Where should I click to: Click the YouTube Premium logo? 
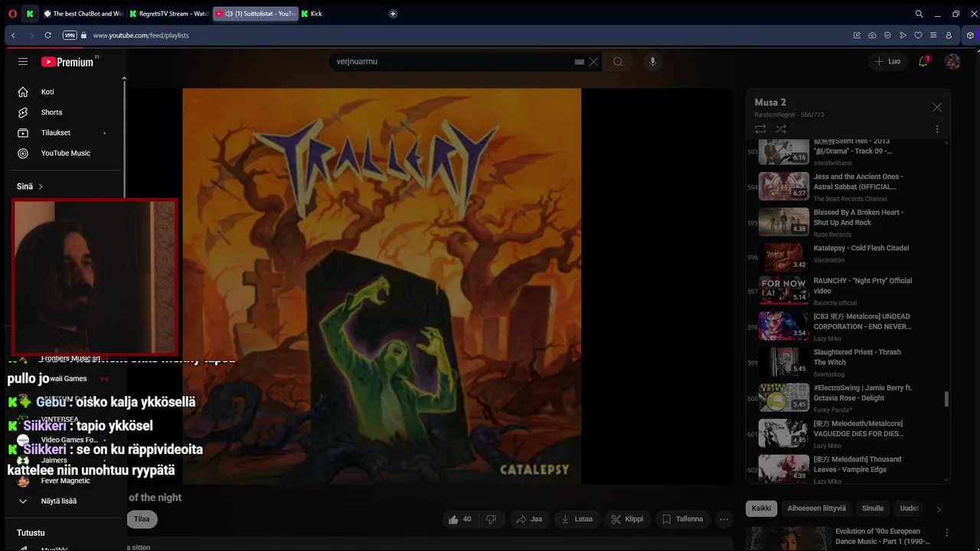pyautogui.click(x=67, y=62)
